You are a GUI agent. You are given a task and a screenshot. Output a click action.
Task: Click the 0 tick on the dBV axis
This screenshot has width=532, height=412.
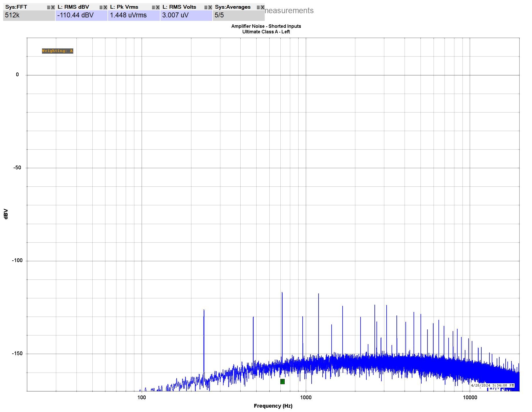click(x=17, y=75)
